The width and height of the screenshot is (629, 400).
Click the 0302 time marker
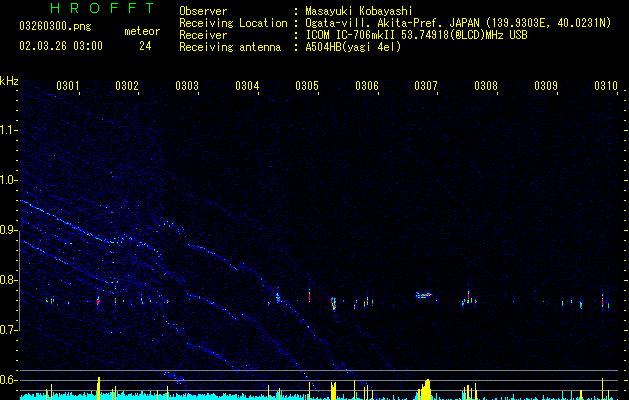(127, 86)
